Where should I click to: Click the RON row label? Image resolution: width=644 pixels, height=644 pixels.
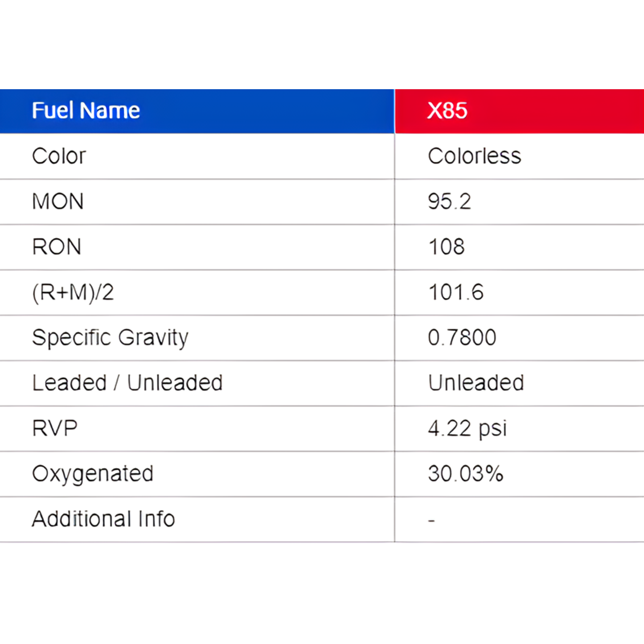point(57,247)
